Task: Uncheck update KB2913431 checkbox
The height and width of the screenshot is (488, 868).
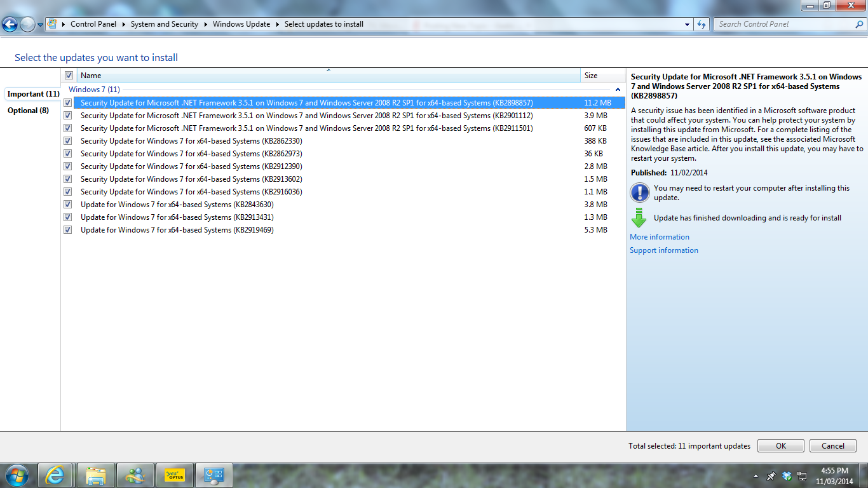Action: click(68, 217)
